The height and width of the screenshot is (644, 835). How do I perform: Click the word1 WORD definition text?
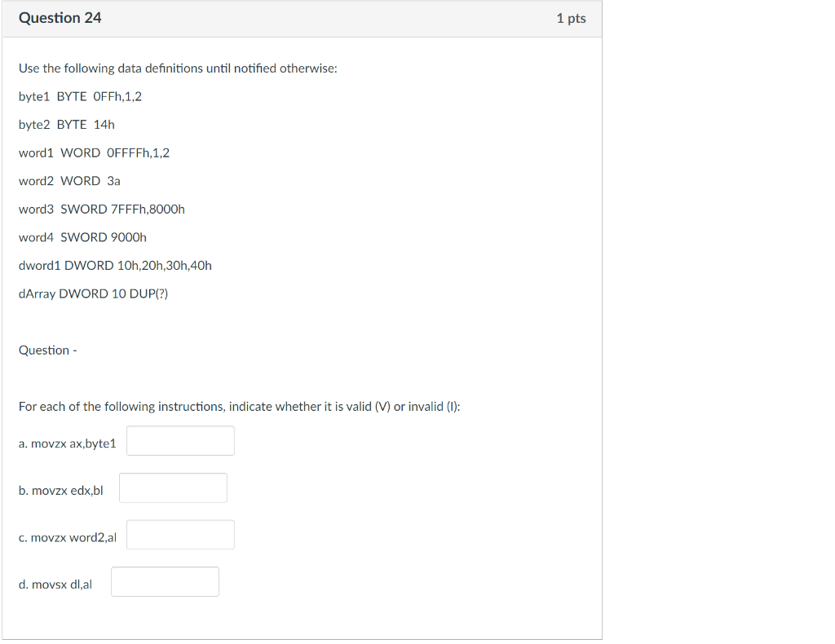tap(95, 152)
